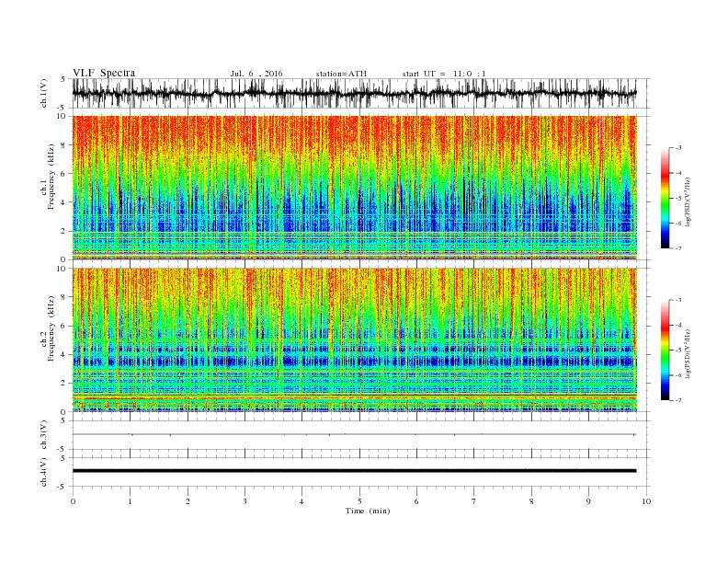Click the "4" tick on the Time axis

[301, 501]
